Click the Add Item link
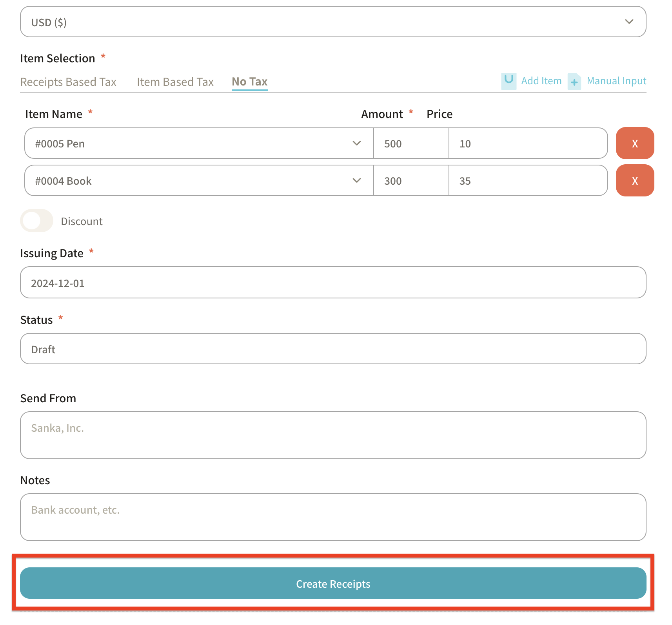The height and width of the screenshot is (625, 672). click(x=541, y=81)
